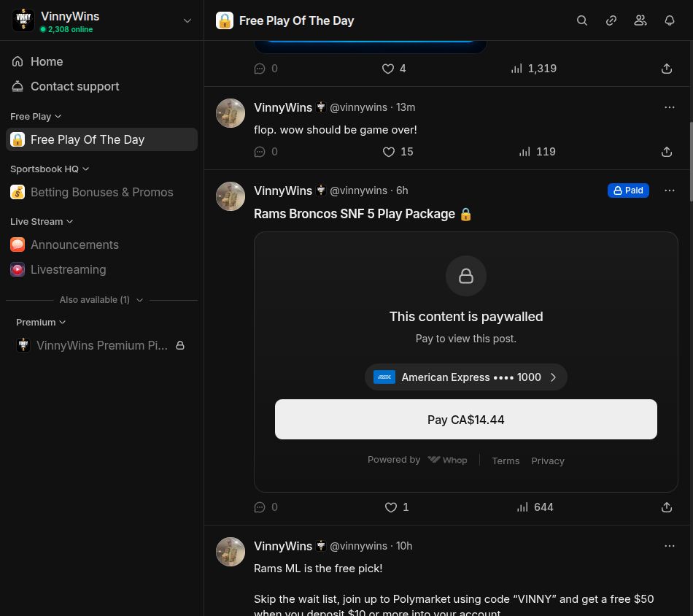Screen dimensions: 693x616
Task: Open VinnyWins Premium Pi... locked item
Action: point(101,345)
